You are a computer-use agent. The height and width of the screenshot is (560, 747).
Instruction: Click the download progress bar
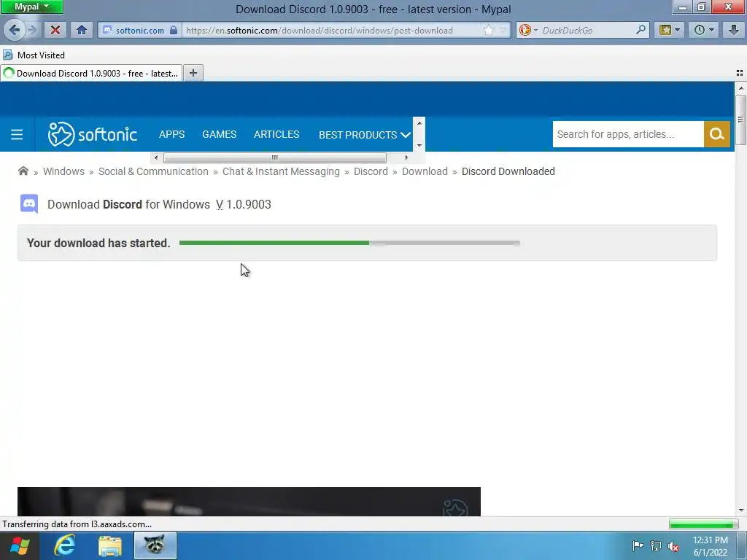(349, 243)
